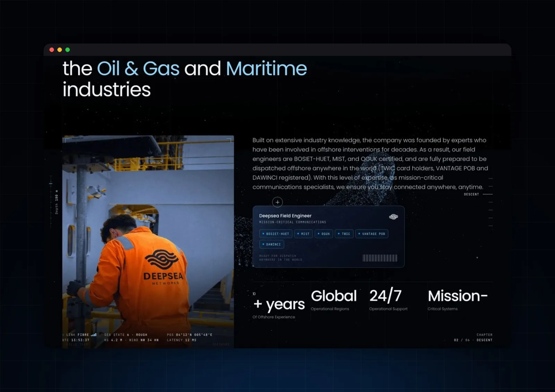Click the red window close dot
Image resolution: width=555 pixels, height=392 pixels.
52,50
